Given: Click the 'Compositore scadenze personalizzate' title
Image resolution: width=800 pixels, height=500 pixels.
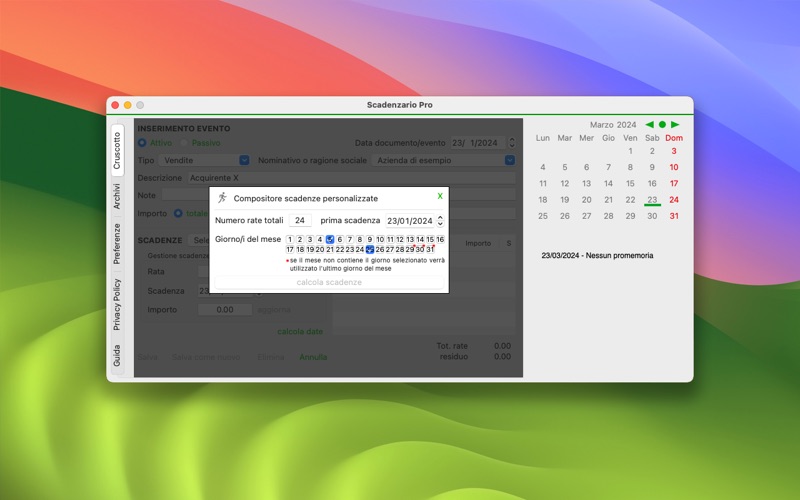Looking at the screenshot, I should 306,198.
